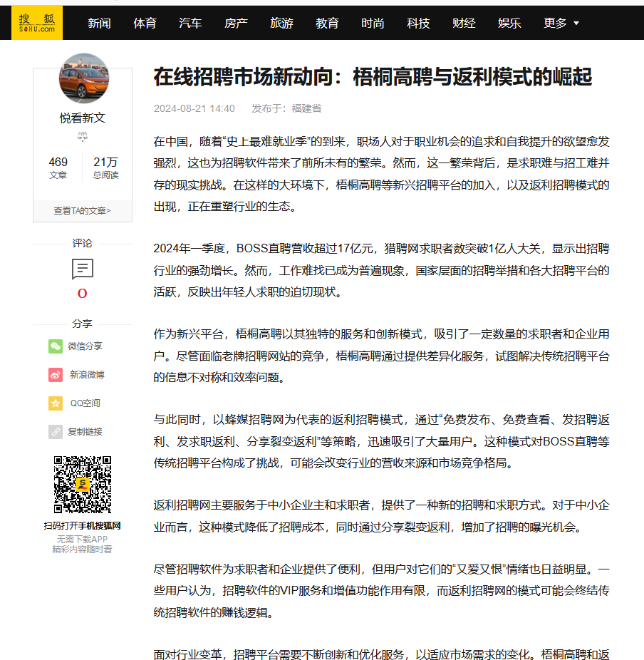Viewport: 644px width, 660px height.
Task: Click the 评论 section label
Action: click(x=82, y=243)
